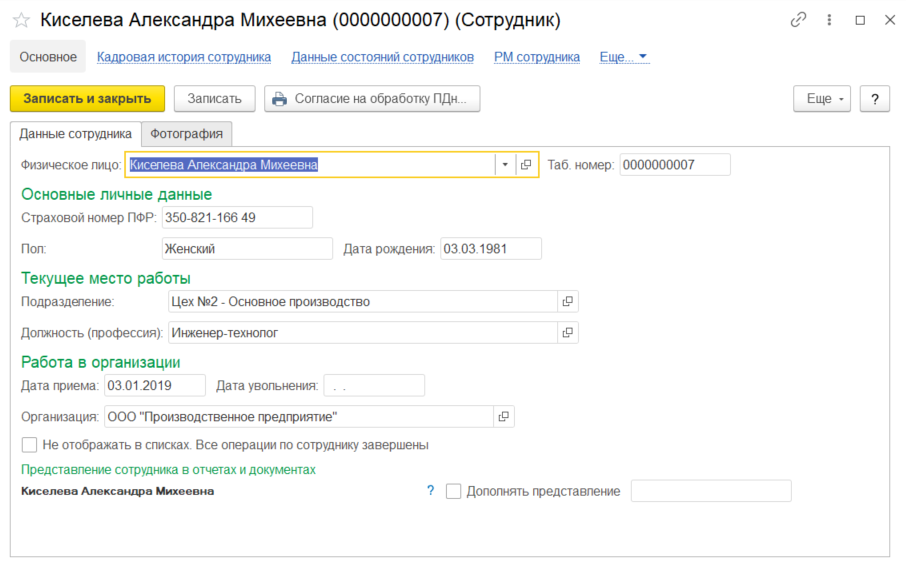906x564 pixels.
Task: Open the Организация record via its icon
Action: pyautogui.click(x=503, y=416)
